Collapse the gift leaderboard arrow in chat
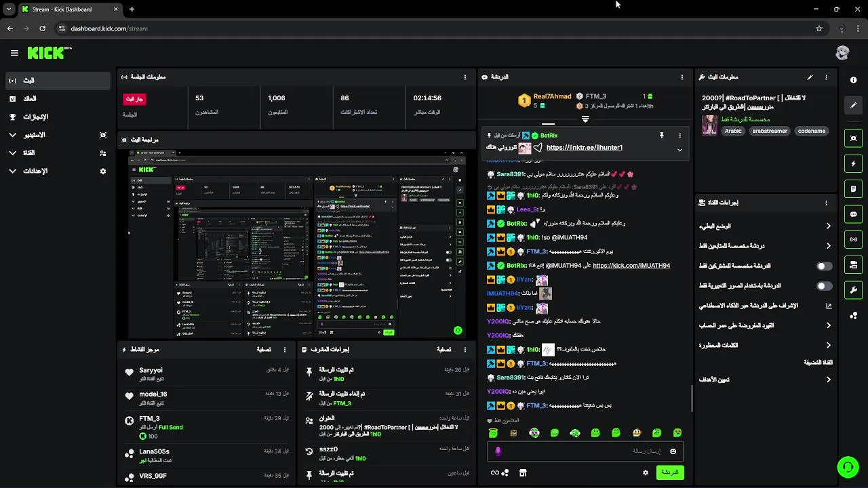Screen dimensions: 868x488 (585, 119)
